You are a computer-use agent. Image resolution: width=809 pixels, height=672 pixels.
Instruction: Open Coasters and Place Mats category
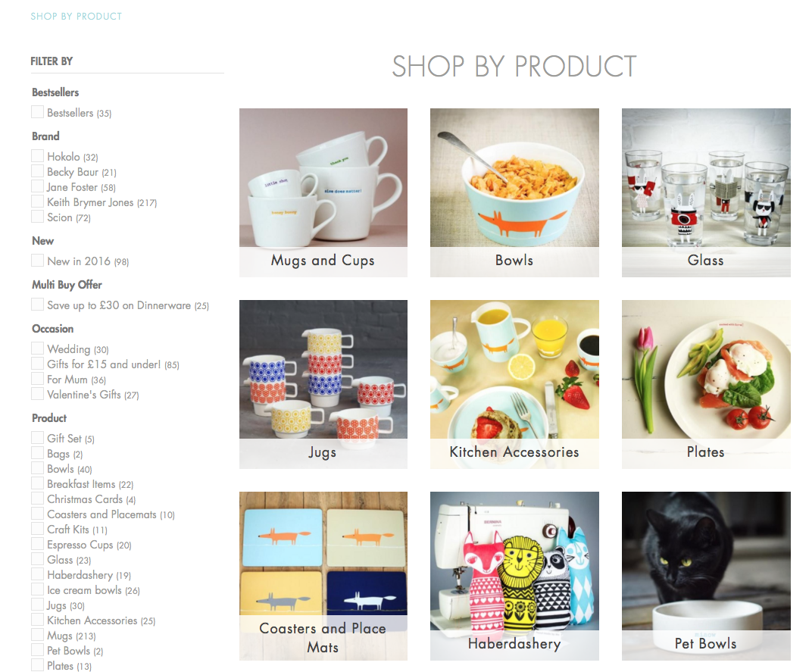point(323,576)
